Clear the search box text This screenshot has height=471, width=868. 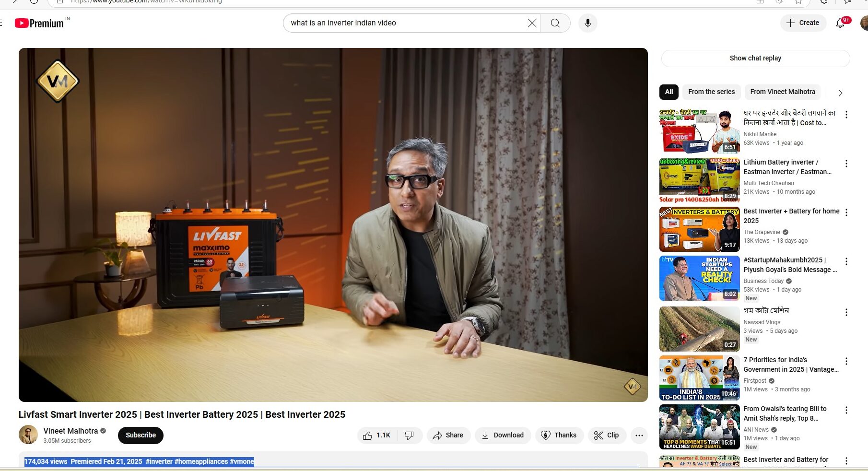532,23
